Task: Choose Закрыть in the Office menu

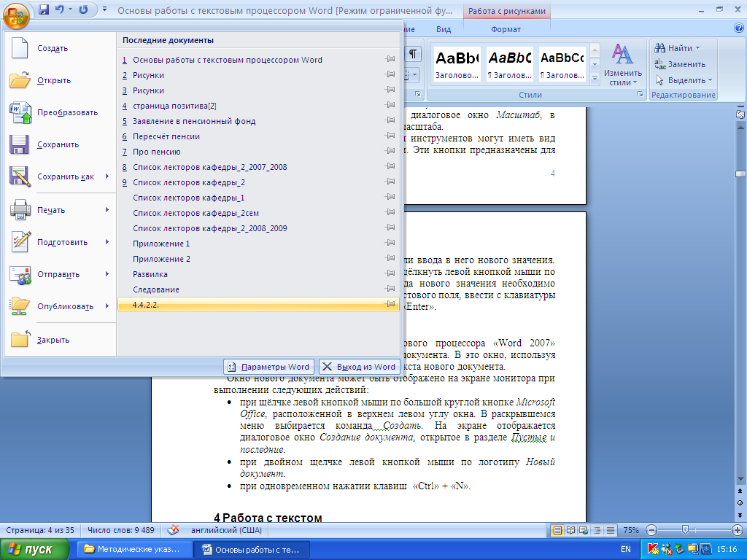Action: [x=60, y=340]
